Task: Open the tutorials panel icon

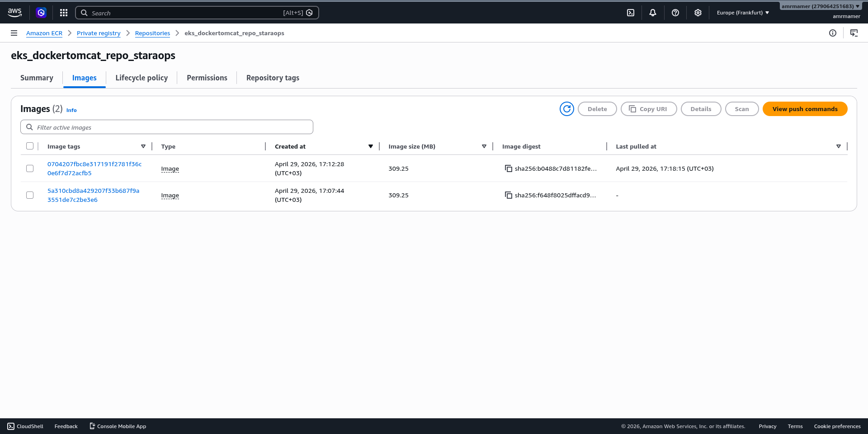Action: click(854, 33)
